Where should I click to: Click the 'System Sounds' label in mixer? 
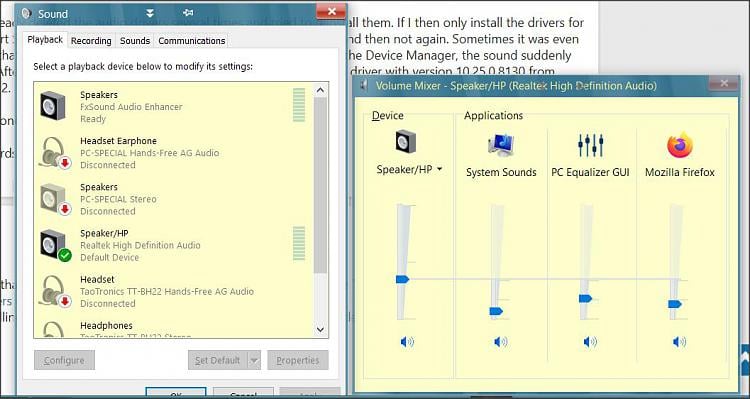tap(501, 172)
